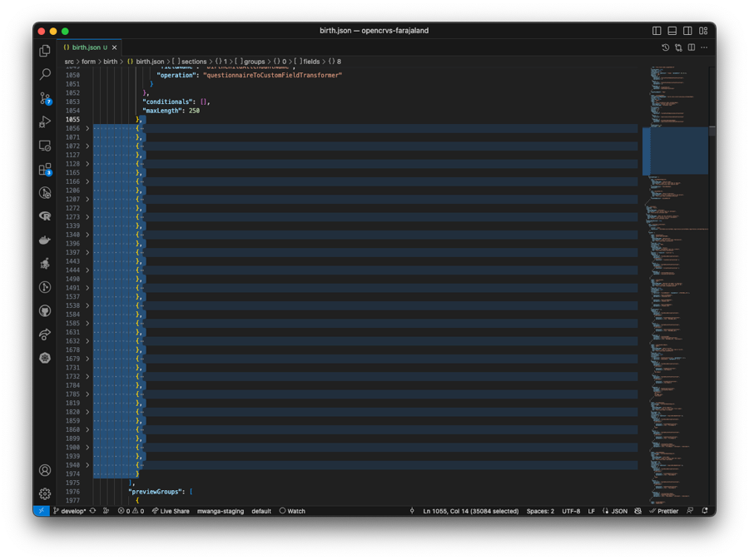749x560 pixels.
Task: Click the 'sections' breadcrumb item
Action: tap(193, 62)
